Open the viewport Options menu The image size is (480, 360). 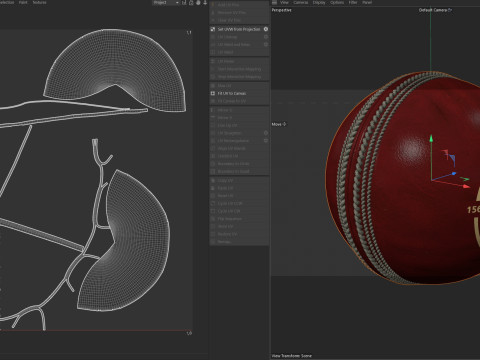[x=337, y=2]
